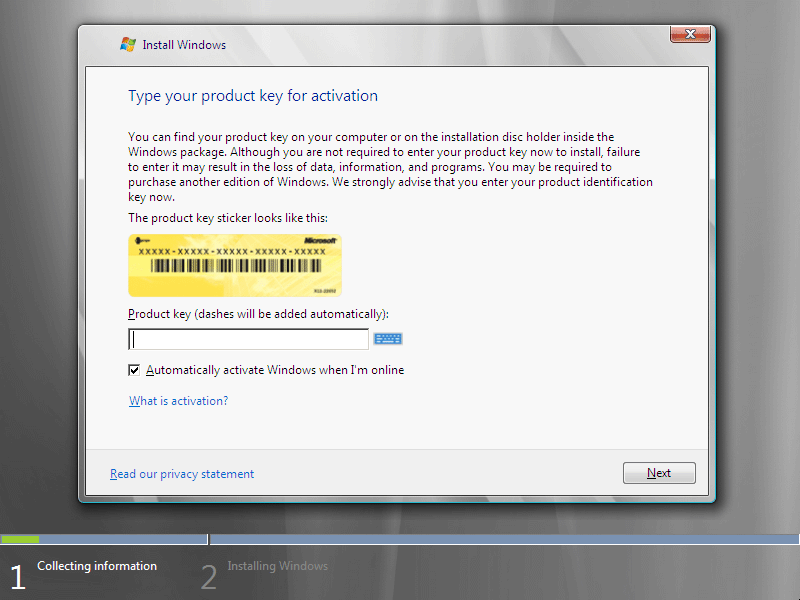
Task: Click the Product key field label
Action: coord(258,314)
